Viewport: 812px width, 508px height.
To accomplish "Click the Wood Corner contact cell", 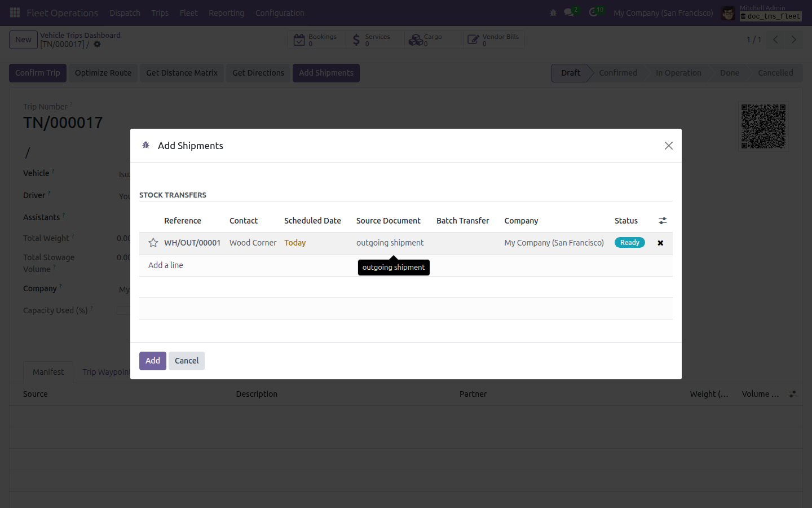I will point(253,243).
